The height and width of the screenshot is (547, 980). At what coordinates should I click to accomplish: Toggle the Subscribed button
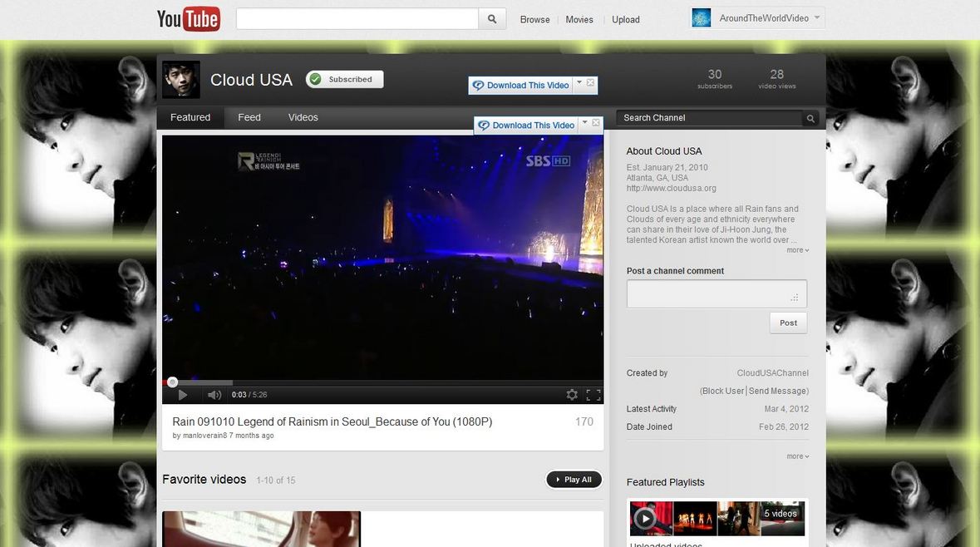pos(344,80)
